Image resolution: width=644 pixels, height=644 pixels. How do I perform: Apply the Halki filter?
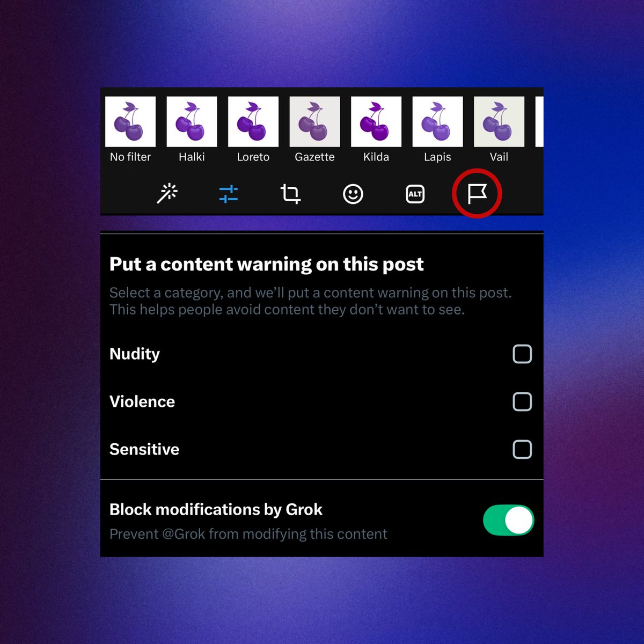(192, 122)
